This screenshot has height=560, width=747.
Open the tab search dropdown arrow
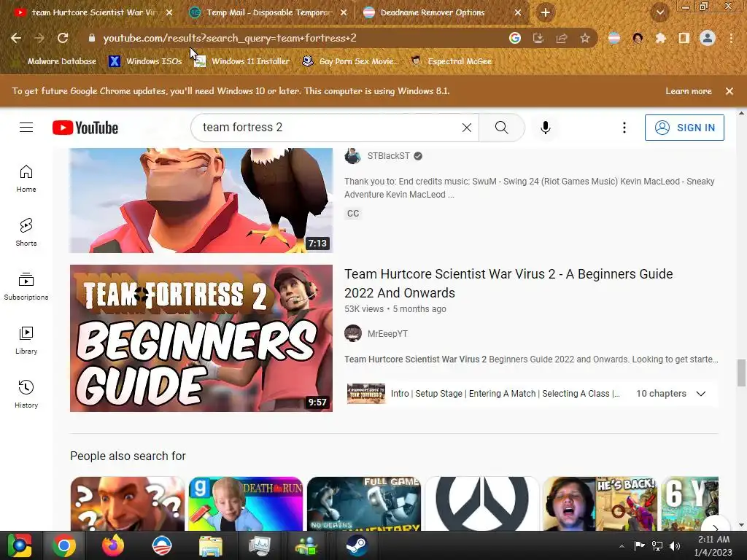(x=660, y=13)
